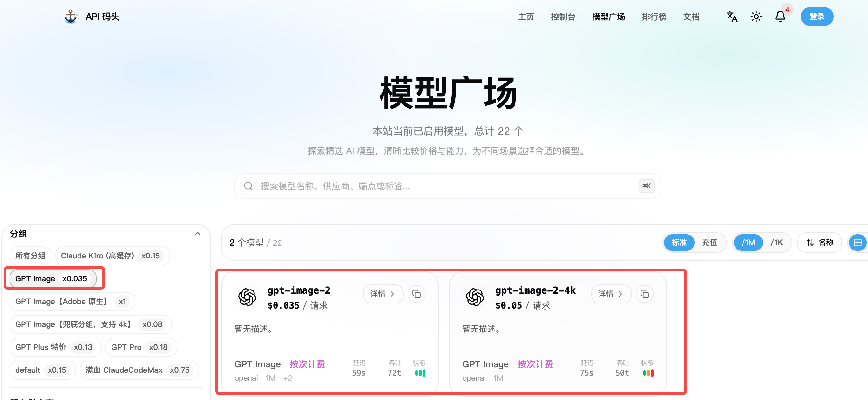The image size is (868, 400).
Task: Click the 59s latency value
Action: [358, 373]
